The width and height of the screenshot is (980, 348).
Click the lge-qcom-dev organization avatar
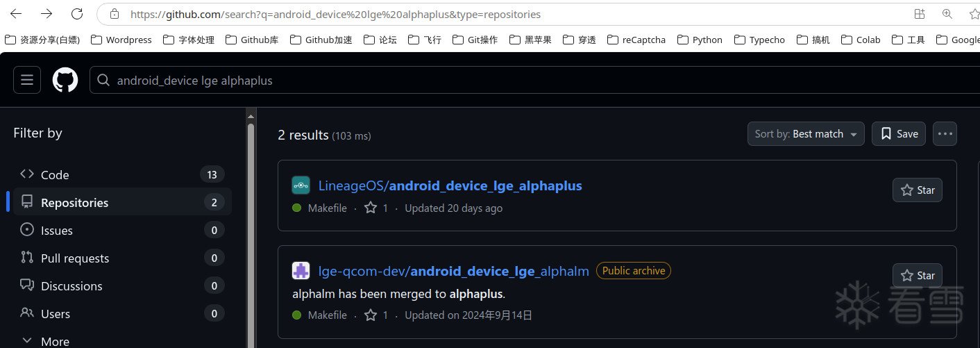(x=301, y=271)
